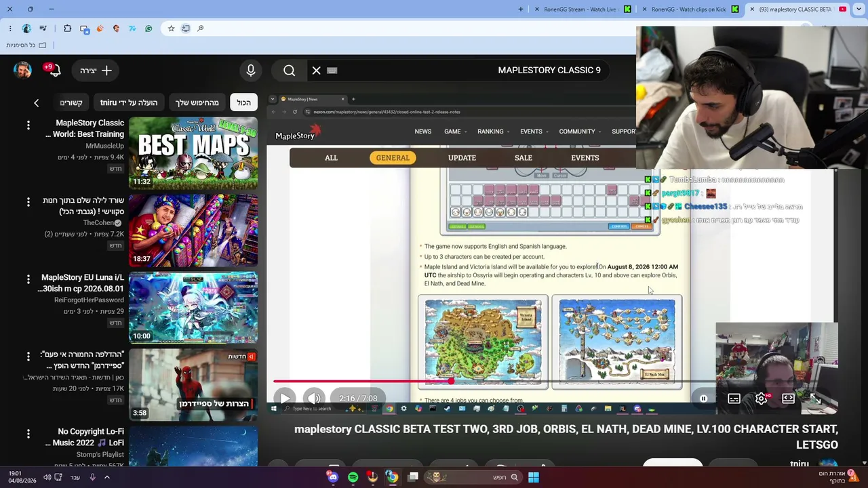Open the player settings gear
868x488 pixels.
[761, 399]
